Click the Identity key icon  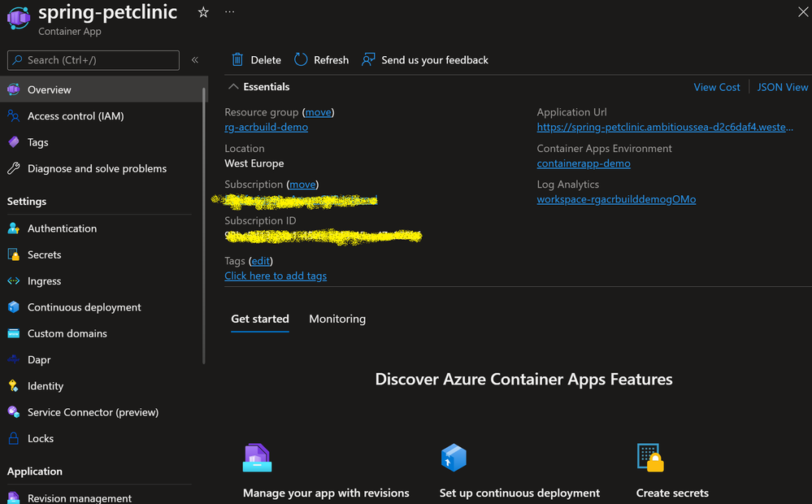(14, 386)
